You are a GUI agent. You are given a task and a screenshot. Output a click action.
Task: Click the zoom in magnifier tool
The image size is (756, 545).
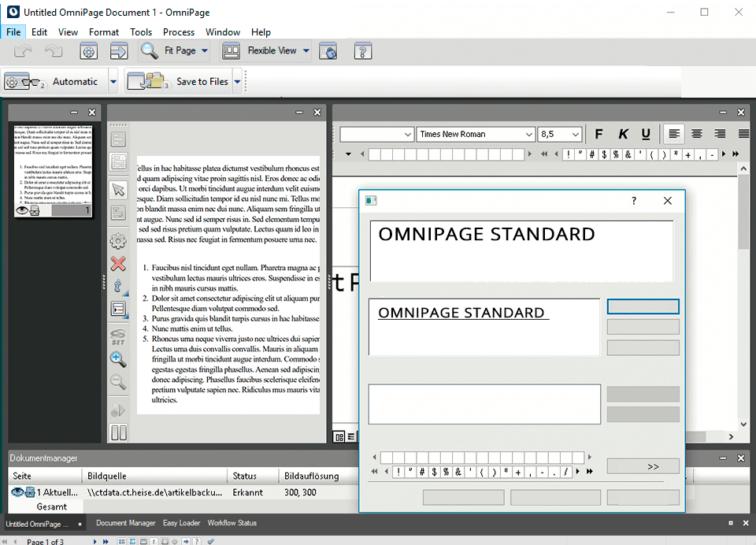pos(118,359)
